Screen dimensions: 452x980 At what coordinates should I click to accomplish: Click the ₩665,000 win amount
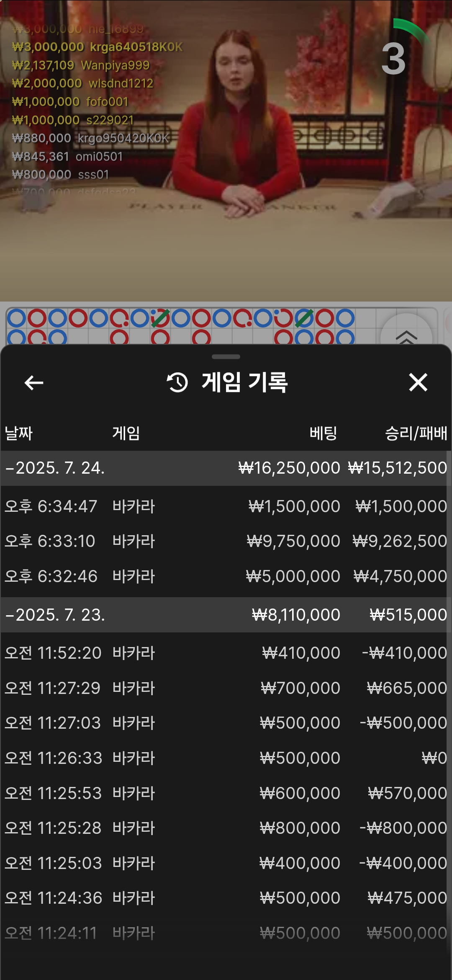click(407, 688)
